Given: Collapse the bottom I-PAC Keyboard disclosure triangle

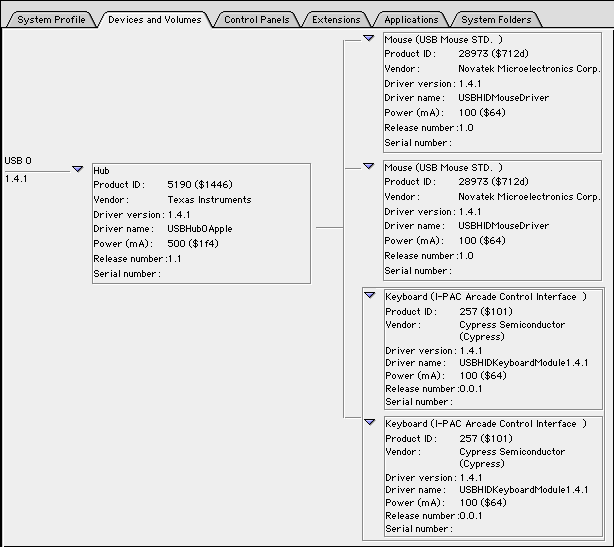Looking at the screenshot, I should (x=369, y=422).
